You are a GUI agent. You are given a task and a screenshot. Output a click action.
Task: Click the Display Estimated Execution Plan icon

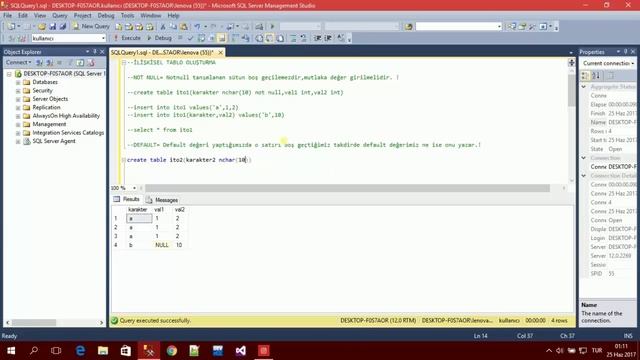click(201, 38)
